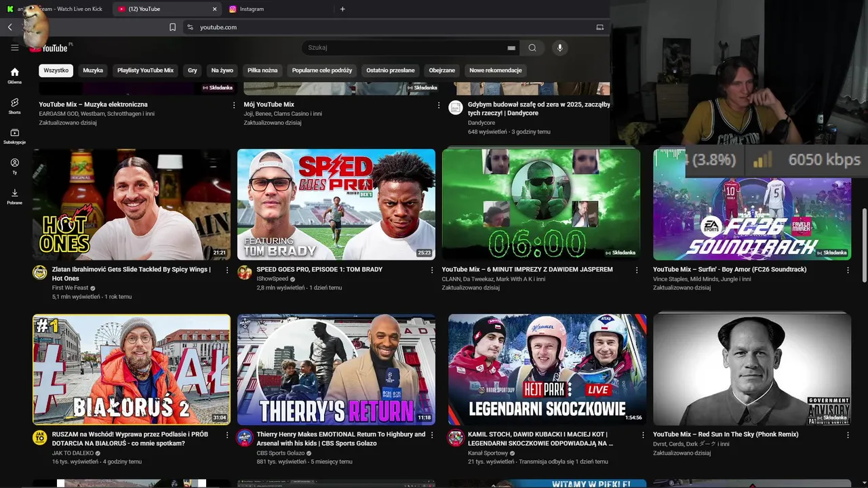Screen dimensions: 868x488
Task: Select the Wszystko filter chip
Action: tap(56, 70)
